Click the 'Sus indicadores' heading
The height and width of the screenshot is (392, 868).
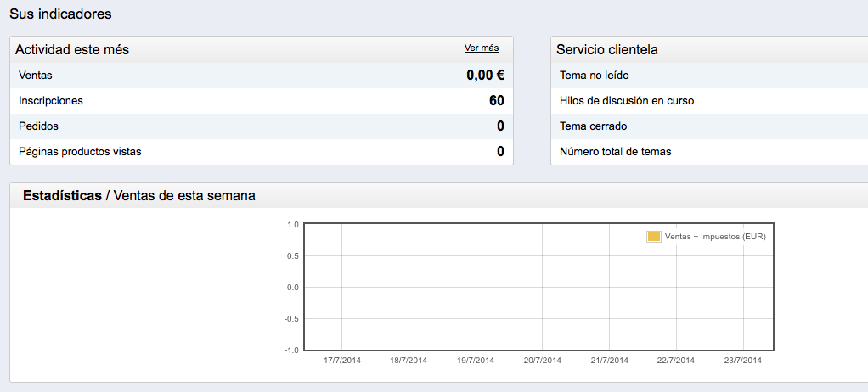click(x=60, y=14)
